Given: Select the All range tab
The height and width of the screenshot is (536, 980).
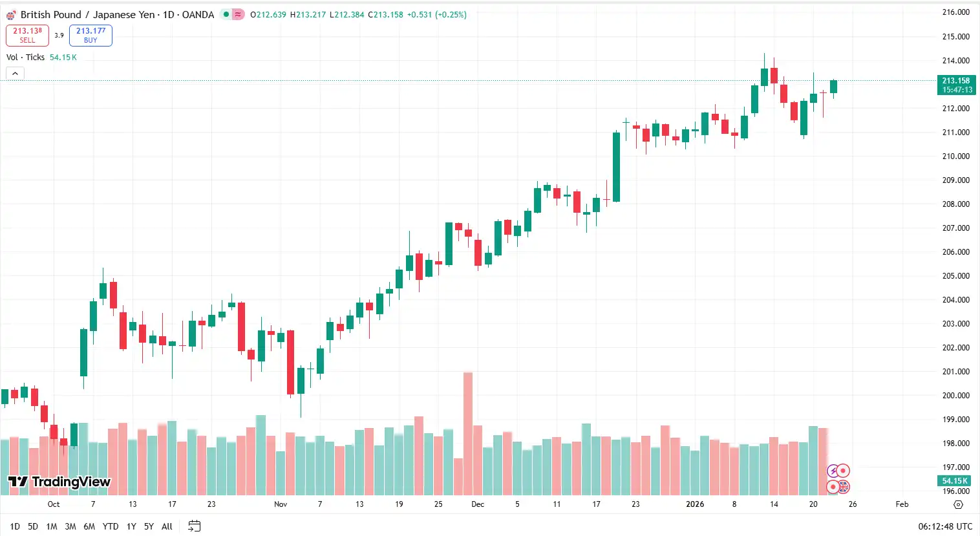Looking at the screenshot, I should [166, 526].
